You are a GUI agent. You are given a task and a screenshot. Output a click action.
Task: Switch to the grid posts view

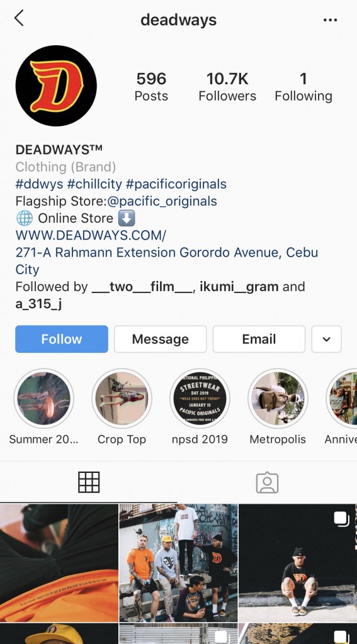tap(89, 482)
